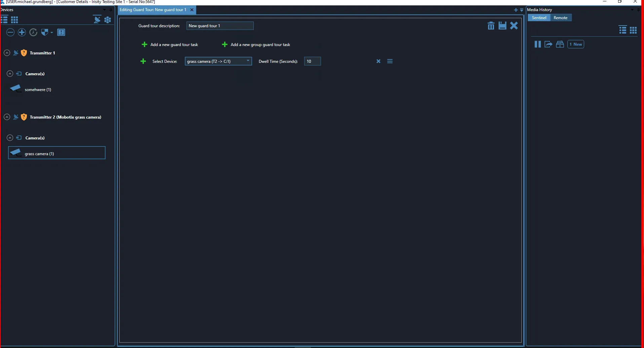Click the task reorder hamburger handle

coord(390,61)
